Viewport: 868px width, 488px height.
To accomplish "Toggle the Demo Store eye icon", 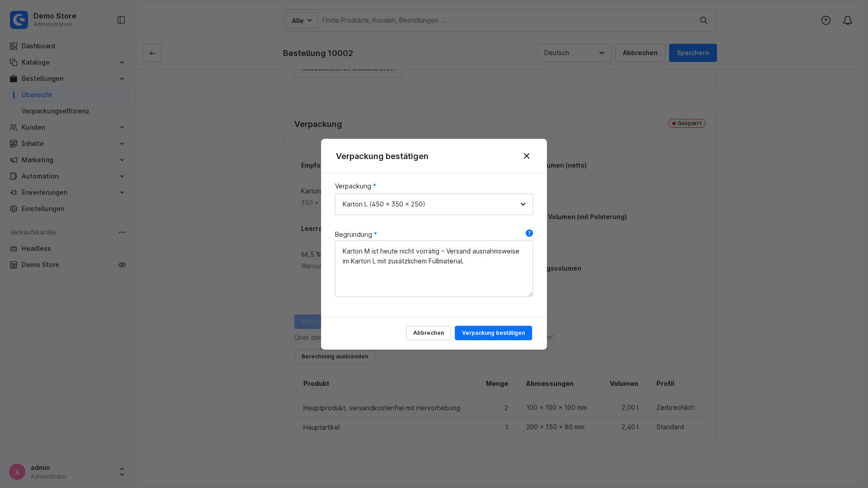I will (122, 265).
